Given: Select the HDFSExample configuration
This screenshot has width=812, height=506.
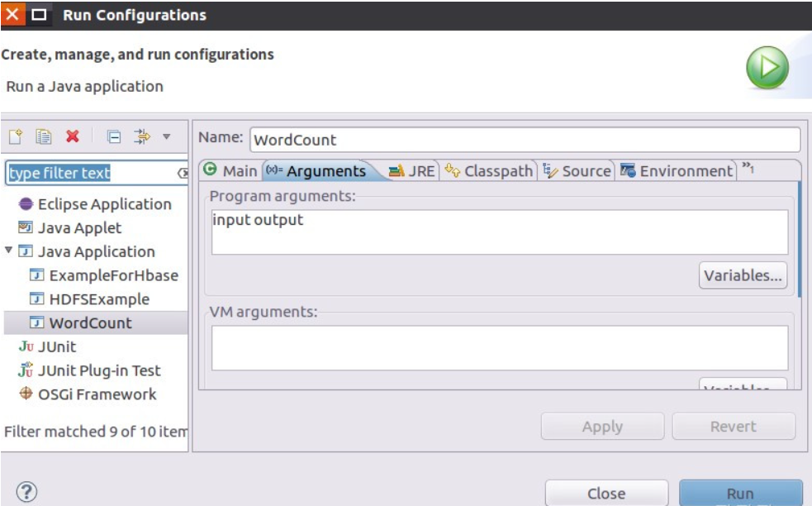Looking at the screenshot, I should 88,299.
